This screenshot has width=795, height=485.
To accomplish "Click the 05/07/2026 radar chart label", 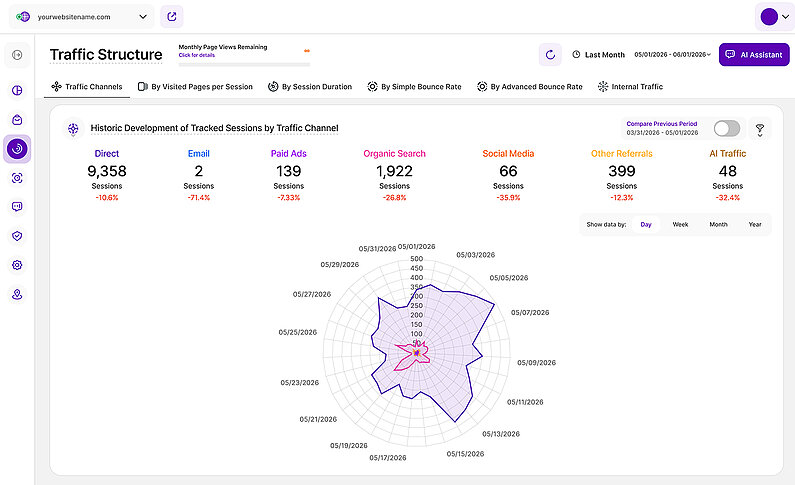I will (x=530, y=313).
